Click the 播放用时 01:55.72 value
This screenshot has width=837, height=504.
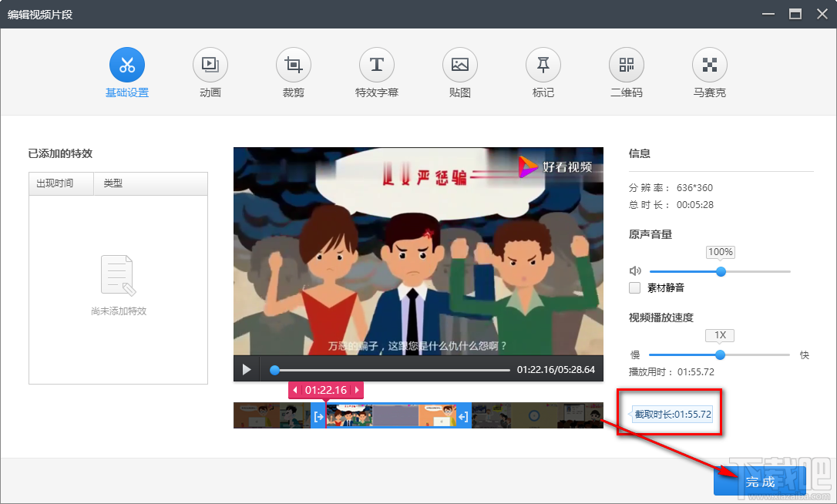(696, 372)
